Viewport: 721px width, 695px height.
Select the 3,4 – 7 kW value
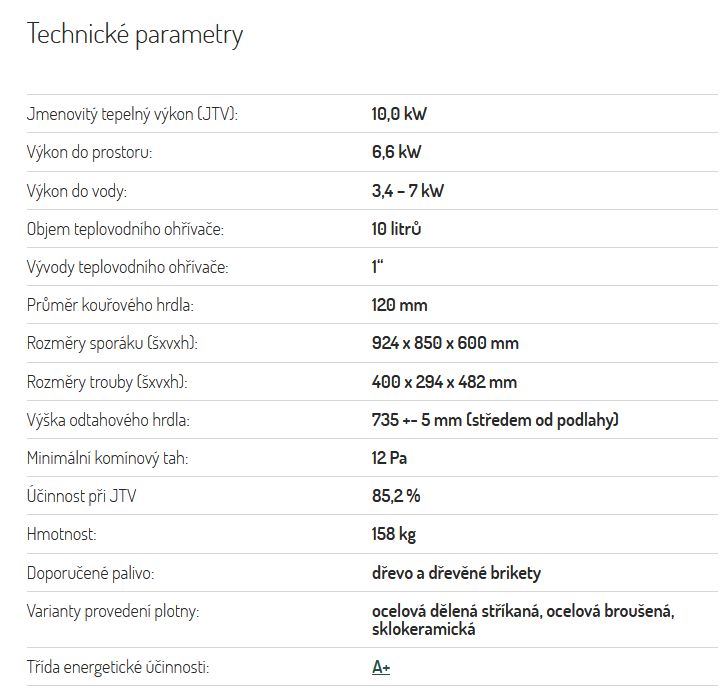(x=407, y=190)
